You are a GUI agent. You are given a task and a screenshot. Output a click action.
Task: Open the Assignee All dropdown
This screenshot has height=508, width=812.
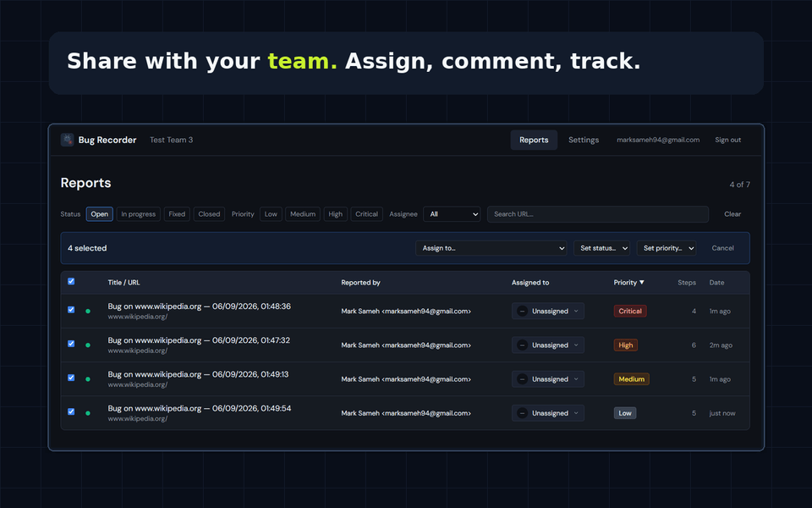click(x=452, y=214)
